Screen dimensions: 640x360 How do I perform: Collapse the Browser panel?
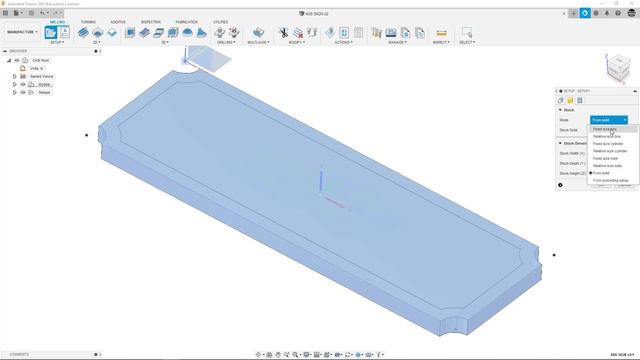(x=5, y=51)
